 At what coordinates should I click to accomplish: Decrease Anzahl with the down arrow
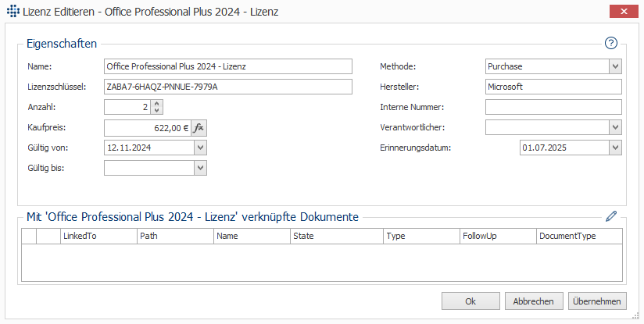click(156, 111)
